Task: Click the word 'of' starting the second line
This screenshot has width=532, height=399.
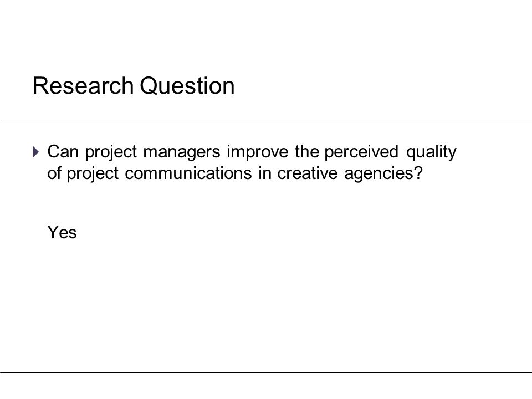Action: (54, 173)
